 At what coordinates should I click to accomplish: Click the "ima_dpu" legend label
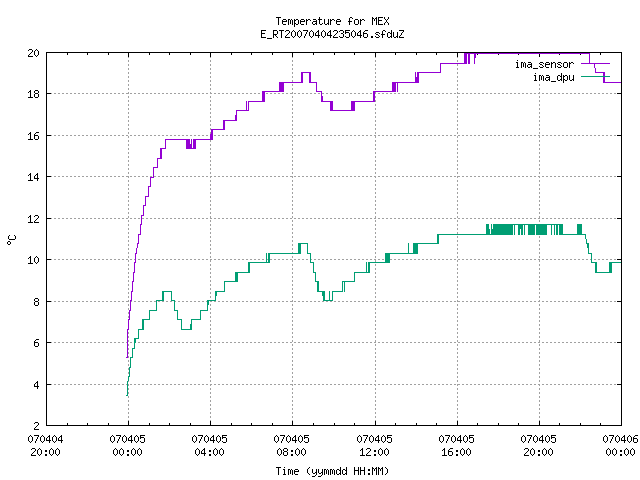point(553,77)
